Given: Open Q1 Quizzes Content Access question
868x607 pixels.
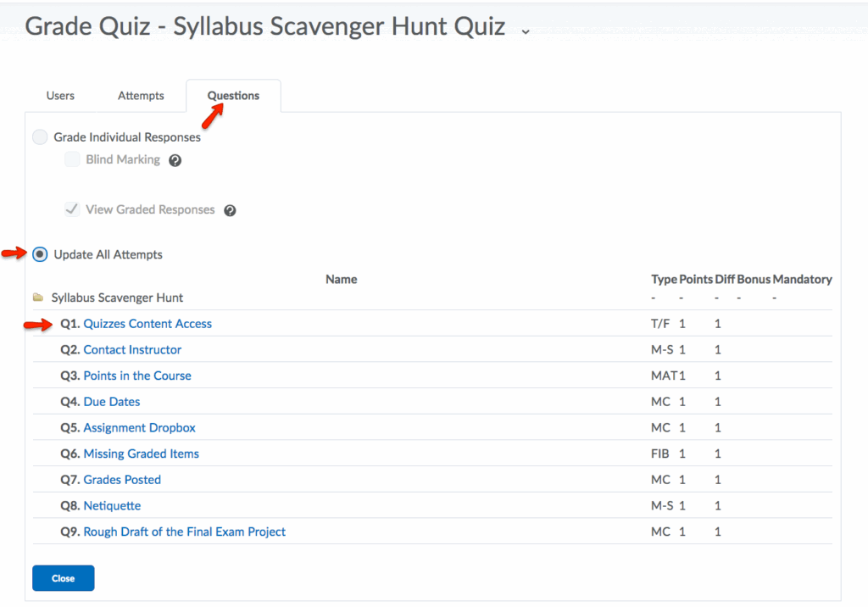Looking at the screenshot, I should click(147, 324).
